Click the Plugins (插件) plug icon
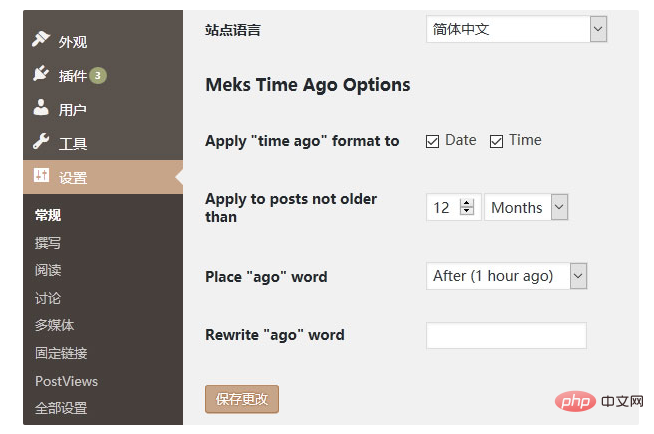 coord(41,74)
